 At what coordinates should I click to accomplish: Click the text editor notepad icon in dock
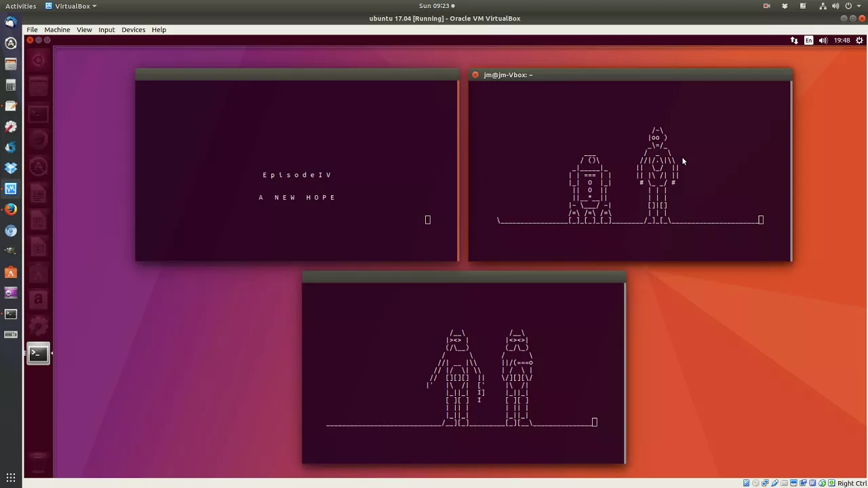tap(11, 106)
